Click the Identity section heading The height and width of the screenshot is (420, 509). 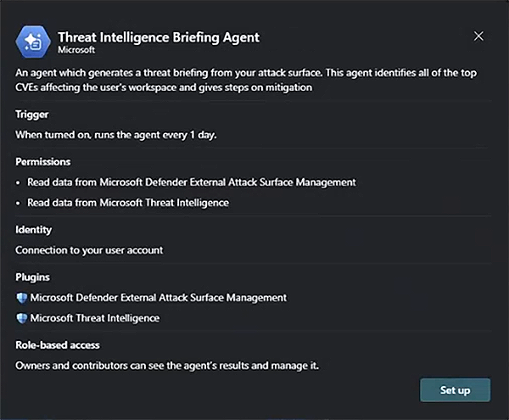tap(34, 229)
